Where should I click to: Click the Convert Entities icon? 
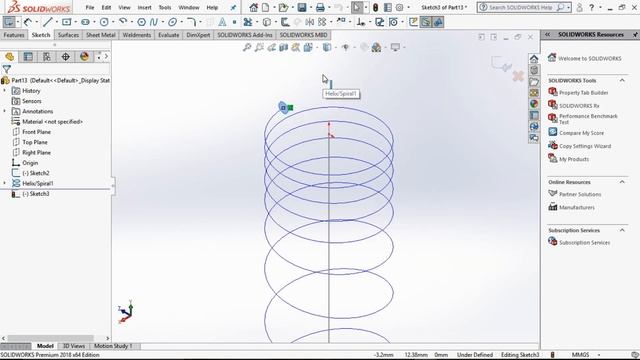click(266, 22)
